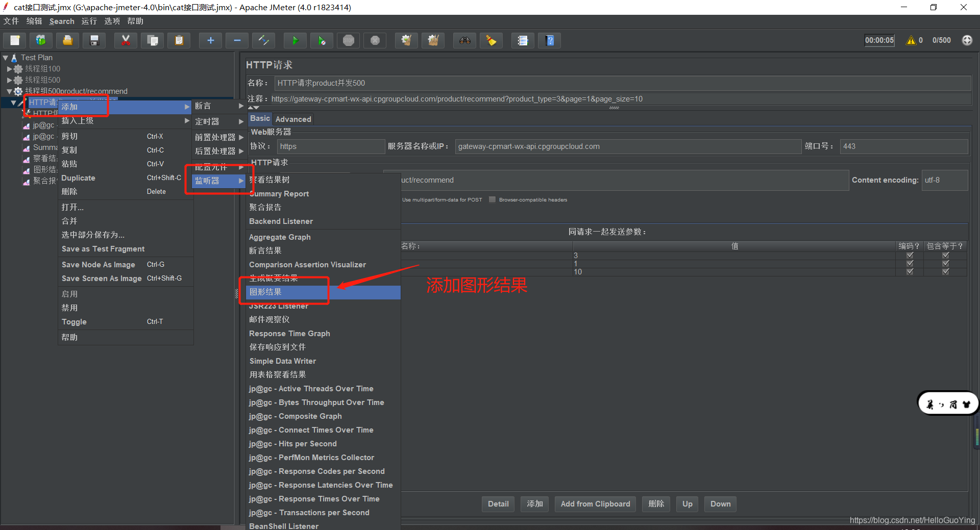980x530 pixels.
Task: Click the Paste clipboard toolbar icon
Action: click(x=179, y=40)
